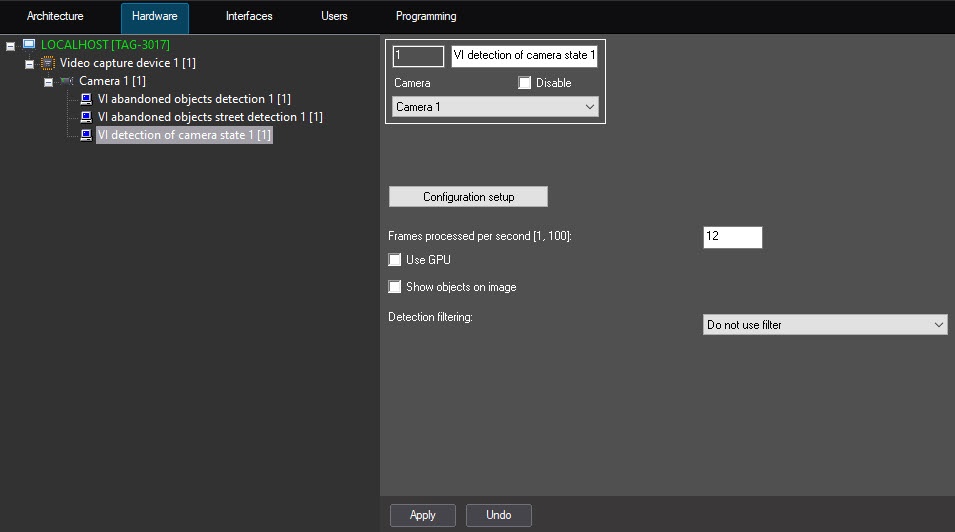Image resolution: width=955 pixels, height=532 pixels.
Task: Select the VI abandoned objects detection 1 icon
Action: [x=86, y=99]
